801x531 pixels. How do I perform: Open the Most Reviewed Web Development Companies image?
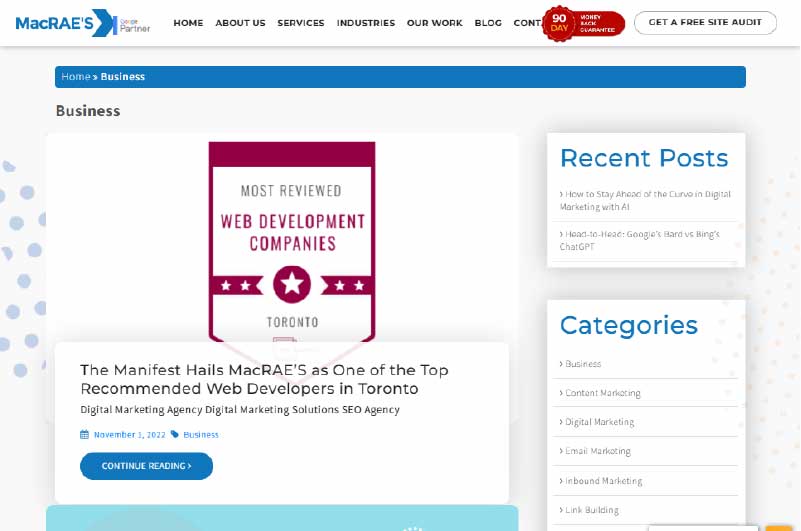pos(292,242)
